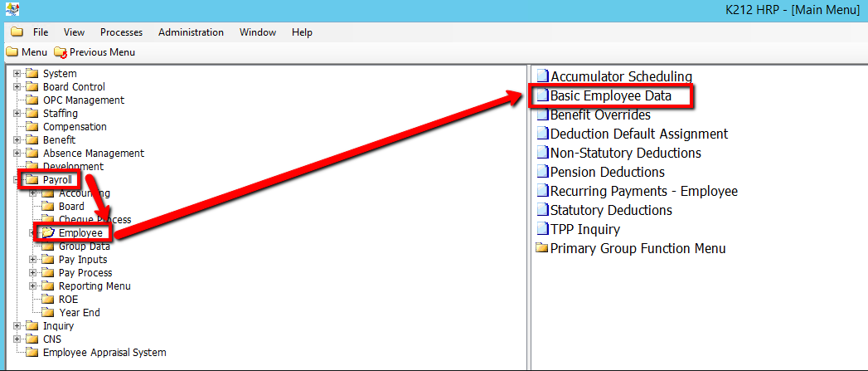868x371 pixels.
Task: Click the Menu folder icon in toolbar
Action: pyautogui.click(x=12, y=52)
